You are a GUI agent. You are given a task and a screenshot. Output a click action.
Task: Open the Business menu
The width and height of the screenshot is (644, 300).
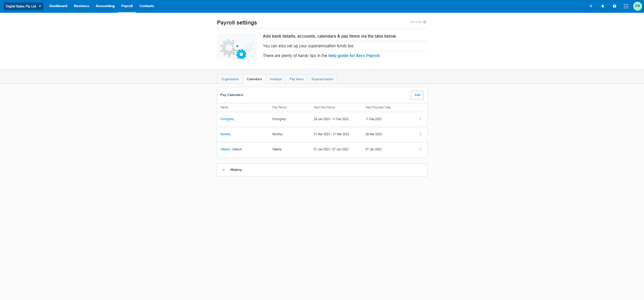click(x=82, y=6)
